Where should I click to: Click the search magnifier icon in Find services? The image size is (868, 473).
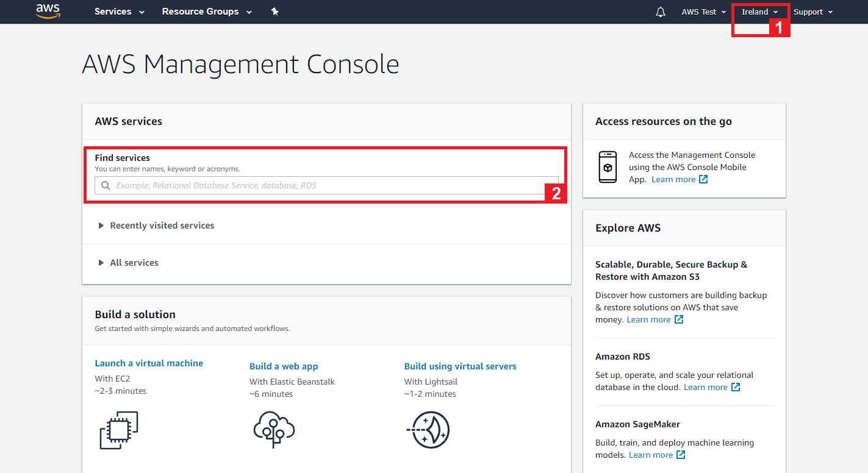click(x=106, y=185)
